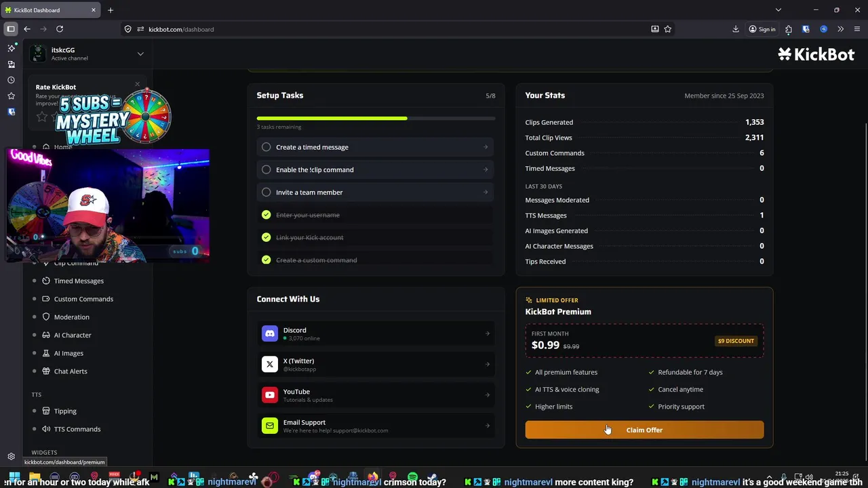Open the Windows Start button
The height and width of the screenshot is (488, 868).
(x=14, y=479)
